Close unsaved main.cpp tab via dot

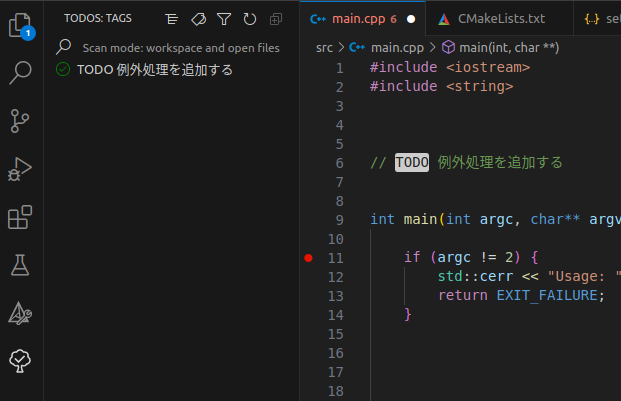click(x=411, y=19)
